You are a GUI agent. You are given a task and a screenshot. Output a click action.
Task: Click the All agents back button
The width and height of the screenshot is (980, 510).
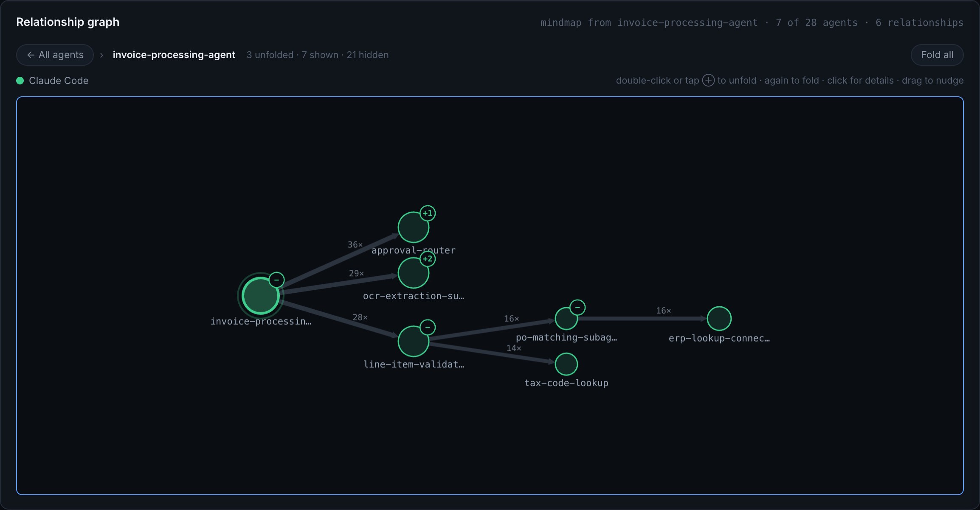(55, 55)
